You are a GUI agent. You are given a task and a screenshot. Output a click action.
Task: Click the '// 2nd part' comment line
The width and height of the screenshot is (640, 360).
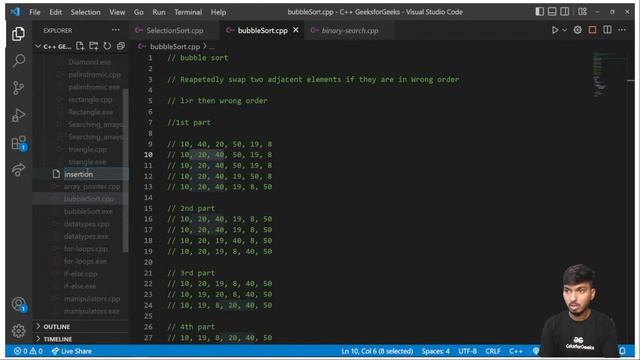[x=191, y=209]
